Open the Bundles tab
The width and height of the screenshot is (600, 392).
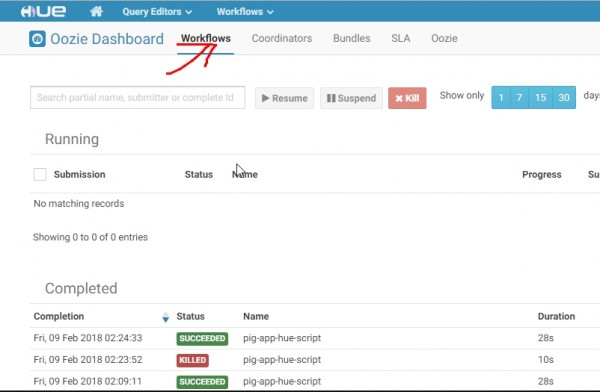click(352, 38)
